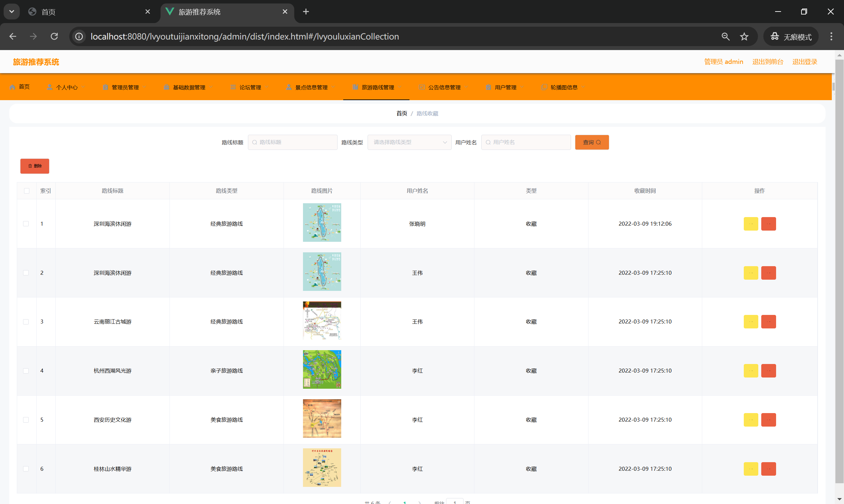
Task: Open new browser tab with plus icon
Action: (306, 12)
